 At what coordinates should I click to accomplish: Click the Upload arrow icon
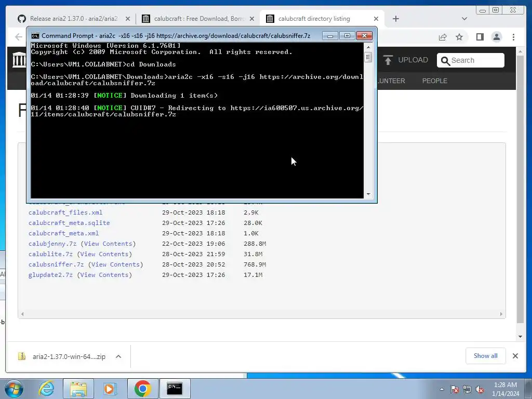pos(388,60)
